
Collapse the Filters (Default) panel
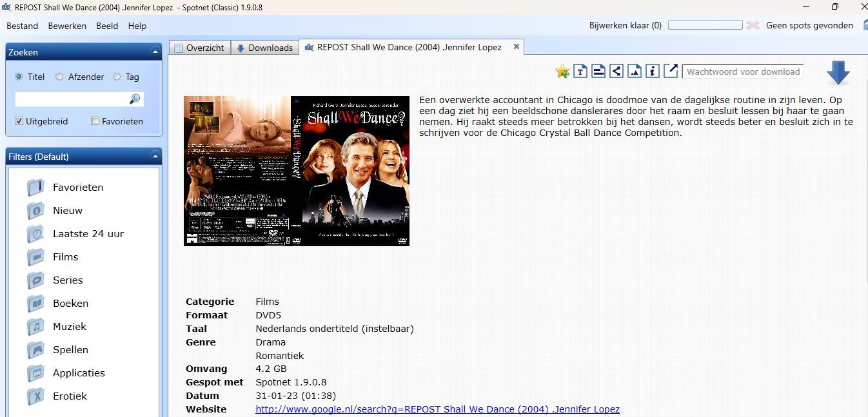tap(155, 157)
